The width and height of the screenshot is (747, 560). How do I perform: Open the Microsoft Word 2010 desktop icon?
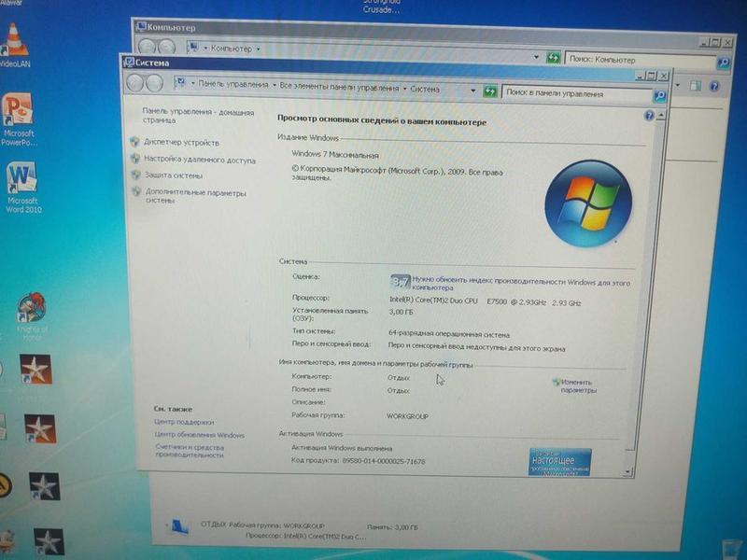point(21,178)
